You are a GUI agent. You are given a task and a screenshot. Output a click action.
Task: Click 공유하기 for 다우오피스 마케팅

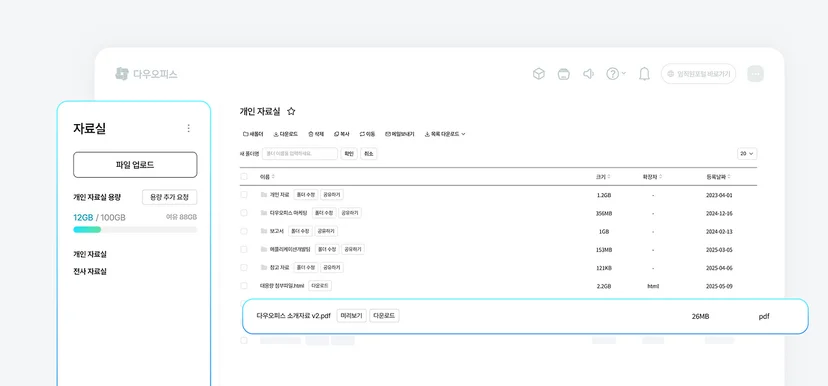point(350,213)
